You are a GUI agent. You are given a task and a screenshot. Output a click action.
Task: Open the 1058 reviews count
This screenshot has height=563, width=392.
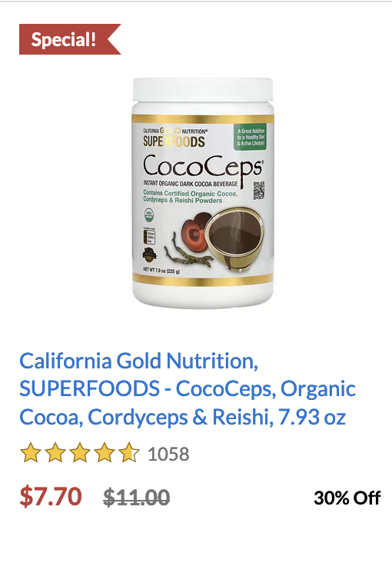pos(168,454)
